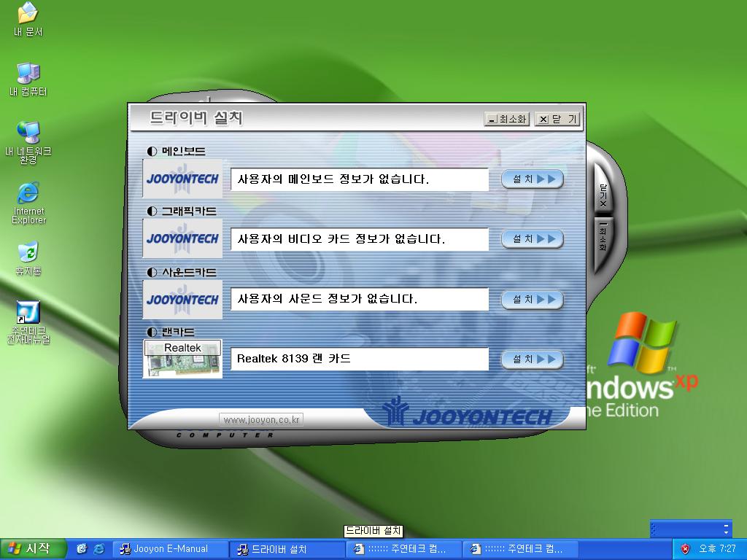Select the 내 네트워크 환경 desktop icon
The image size is (747, 560).
point(28,141)
